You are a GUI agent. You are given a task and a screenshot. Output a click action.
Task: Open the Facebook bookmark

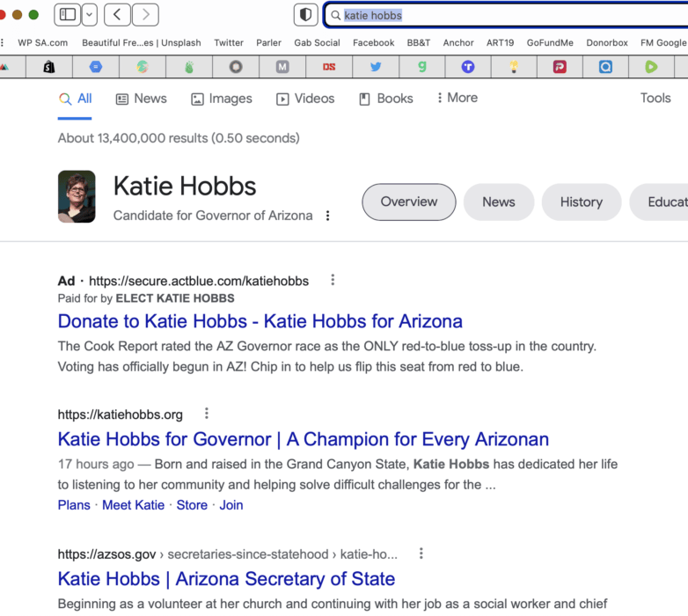tap(373, 42)
